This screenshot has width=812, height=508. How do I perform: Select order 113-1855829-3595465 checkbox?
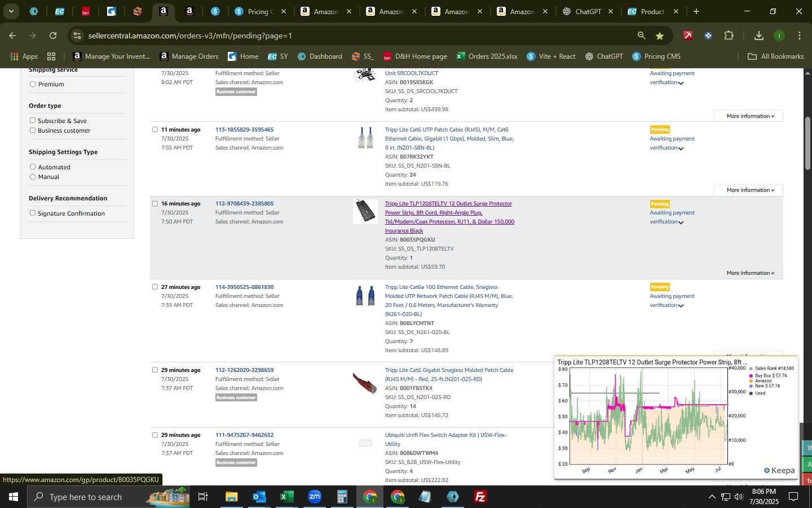[x=155, y=129]
